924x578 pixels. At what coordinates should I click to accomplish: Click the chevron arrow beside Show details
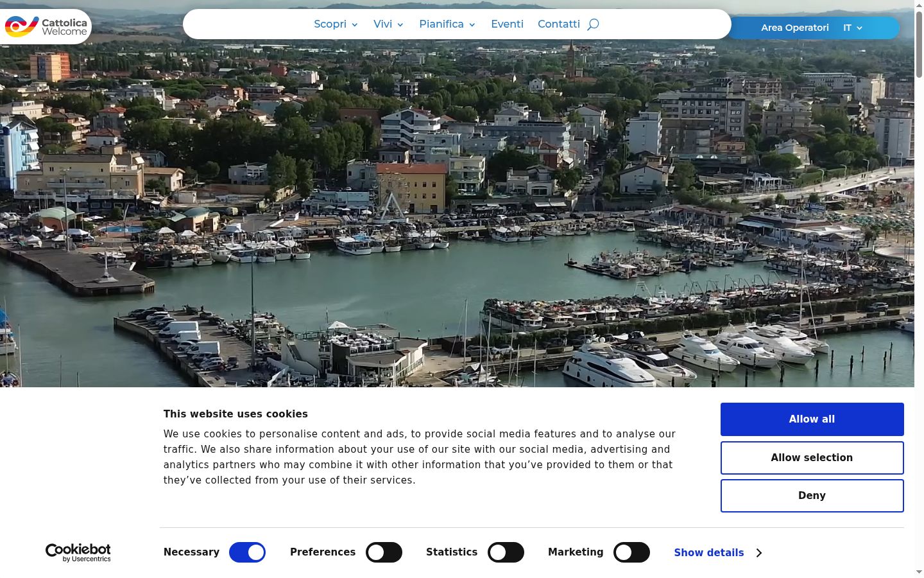click(x=759, y=553)
